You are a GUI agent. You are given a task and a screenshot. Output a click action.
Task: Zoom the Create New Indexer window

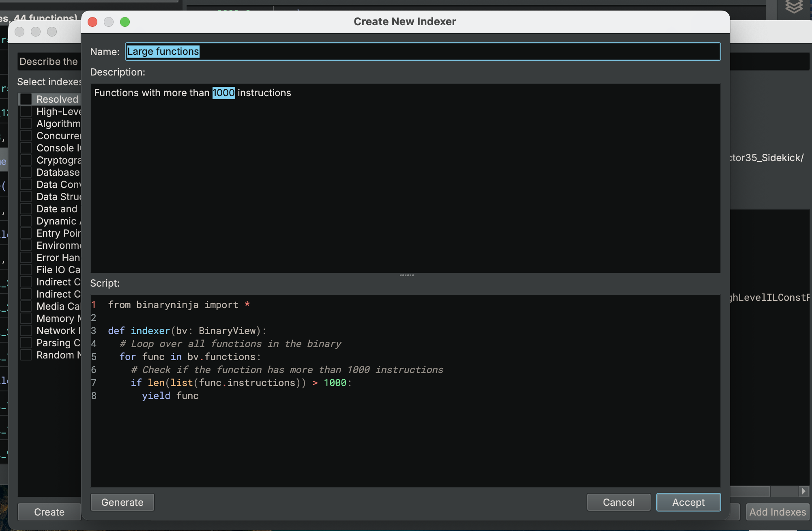[x=125, y=22]
